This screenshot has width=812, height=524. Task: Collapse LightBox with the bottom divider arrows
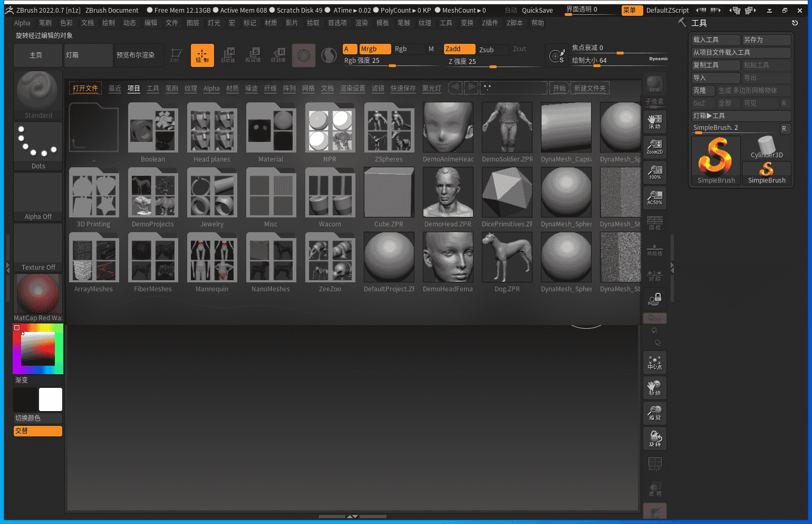[x=353, y=517]
